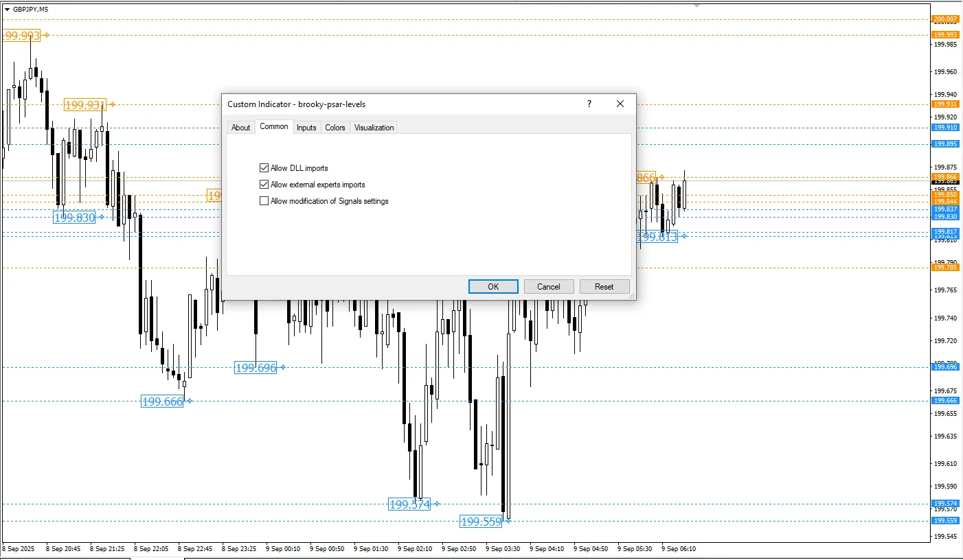Click the orange 199.993 price tag on axis
Viewport: 963px width, 560px height.
point(945,34)
